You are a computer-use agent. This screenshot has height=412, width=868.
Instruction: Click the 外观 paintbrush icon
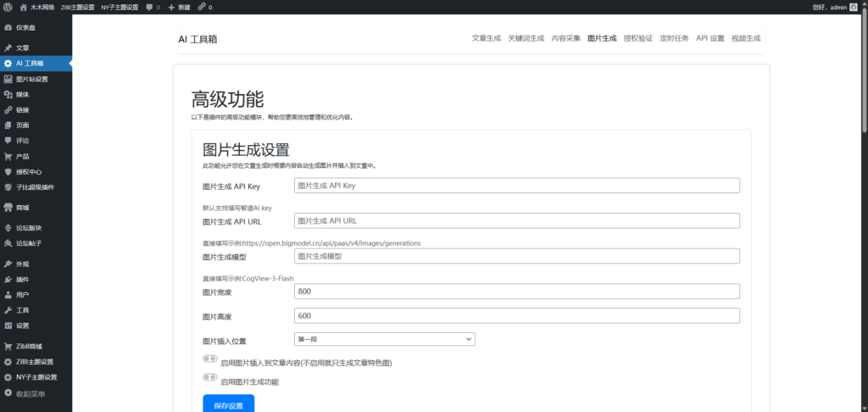(x=8, y=264)
